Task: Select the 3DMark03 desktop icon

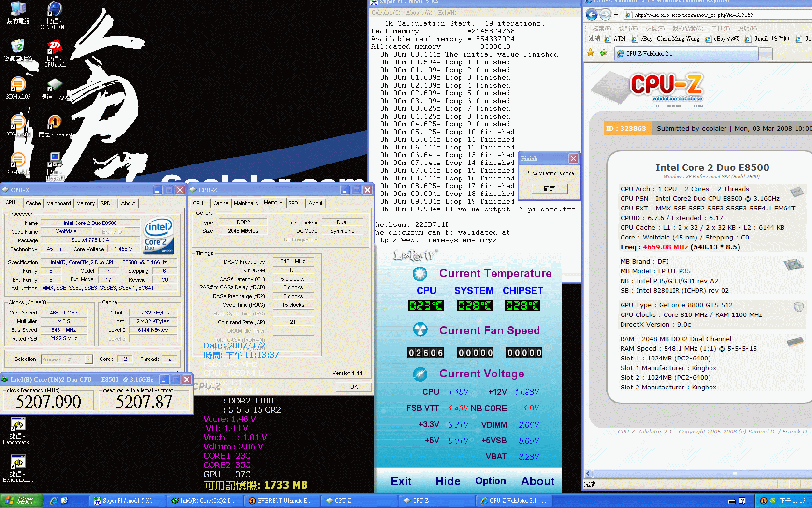Action: coord(18,88)
